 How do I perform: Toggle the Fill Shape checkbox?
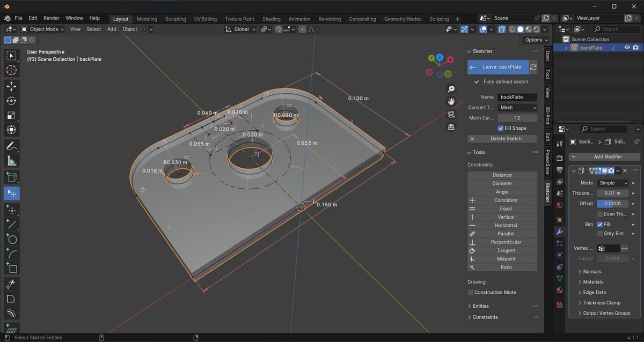coord(501,128)
